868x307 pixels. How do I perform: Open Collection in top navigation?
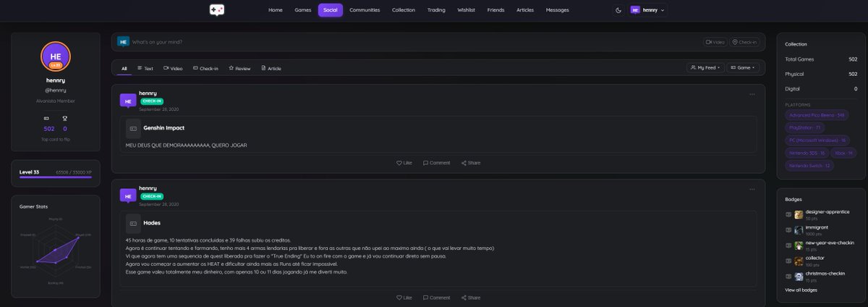click(404, 10)
